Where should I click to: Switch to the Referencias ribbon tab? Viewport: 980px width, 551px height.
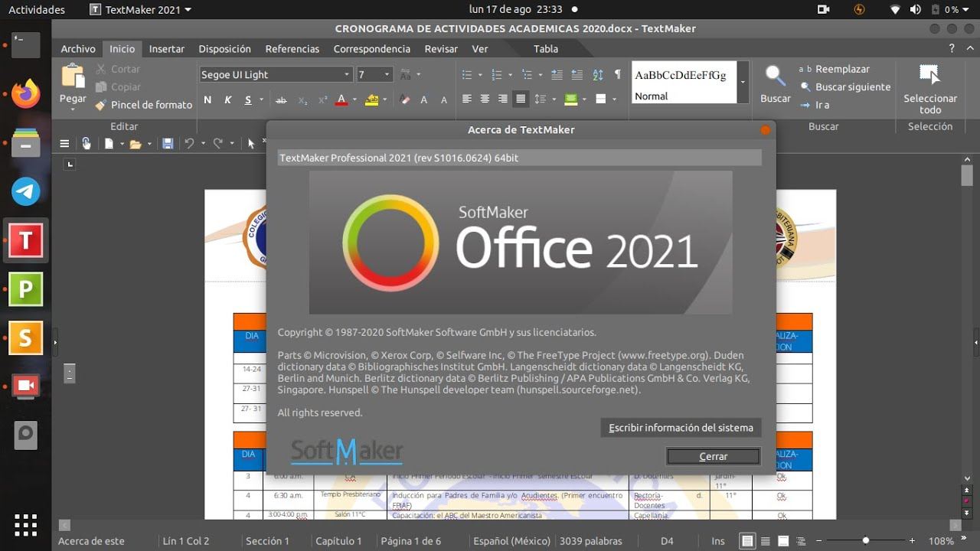click(x=292, y=48)
